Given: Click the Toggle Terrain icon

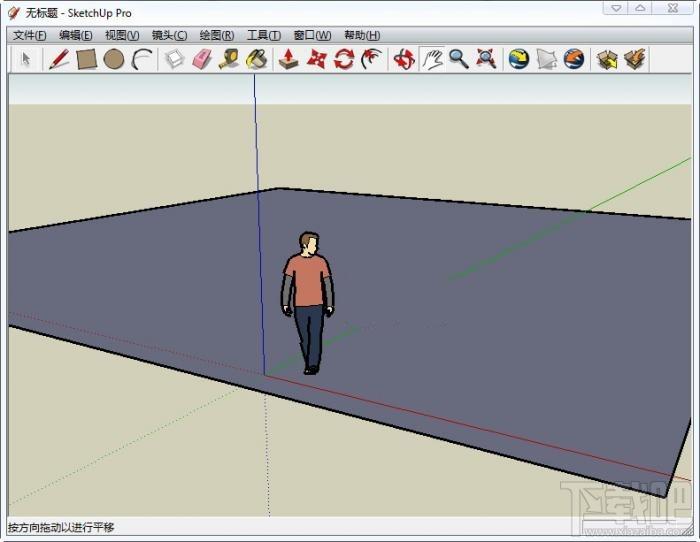Looking at the screenshot, I should tap(546, 59).
